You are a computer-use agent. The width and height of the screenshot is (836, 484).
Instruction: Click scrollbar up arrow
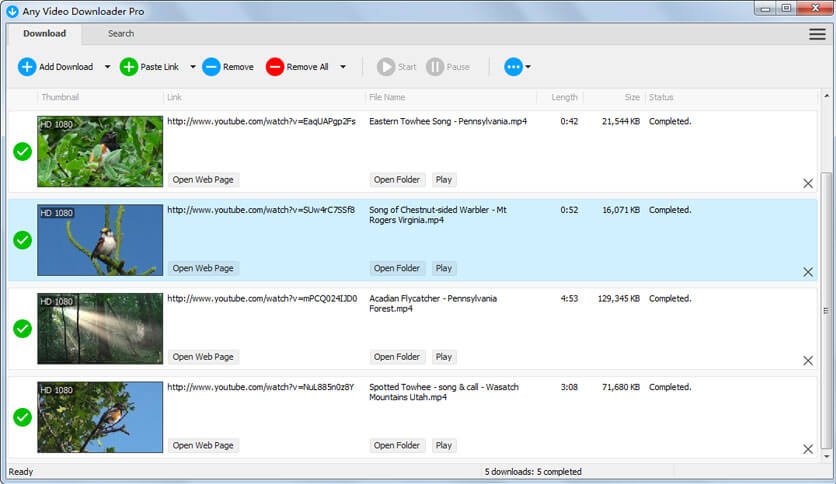(x=826, y=96)
